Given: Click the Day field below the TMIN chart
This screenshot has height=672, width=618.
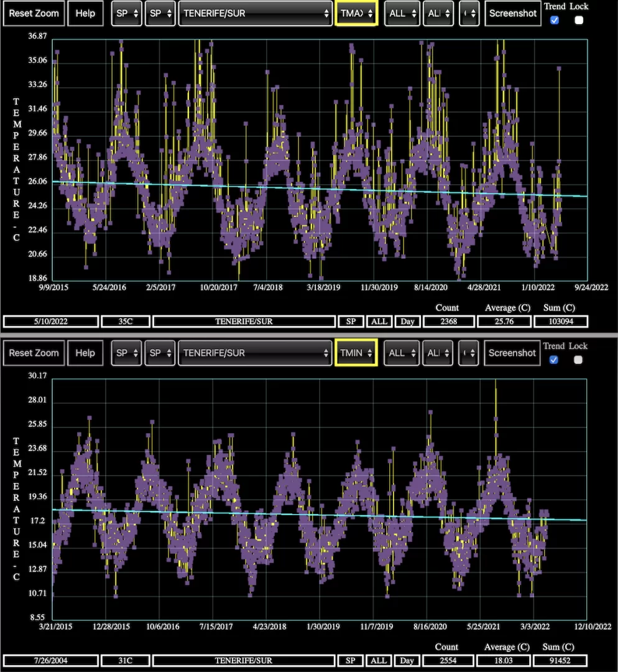Looking at the screenshot, I should coord(407,660).
